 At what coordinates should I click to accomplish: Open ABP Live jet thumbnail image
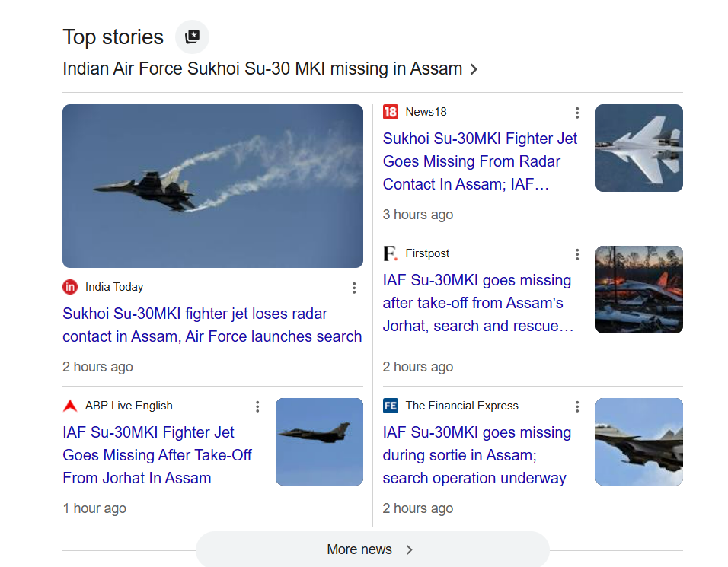[x=319, y=441]
